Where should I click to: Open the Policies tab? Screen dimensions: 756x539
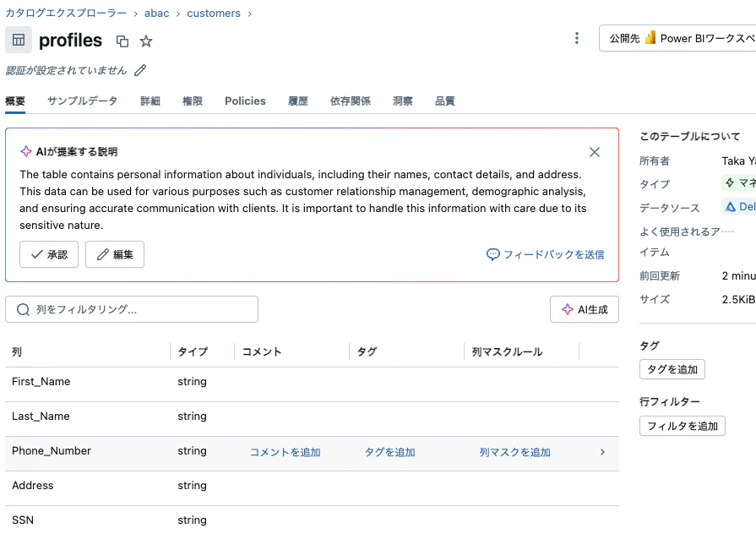[245, 101]
